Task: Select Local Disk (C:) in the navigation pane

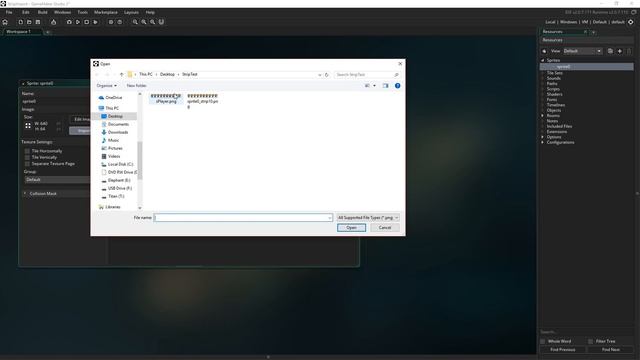Action: pos(120,164)
